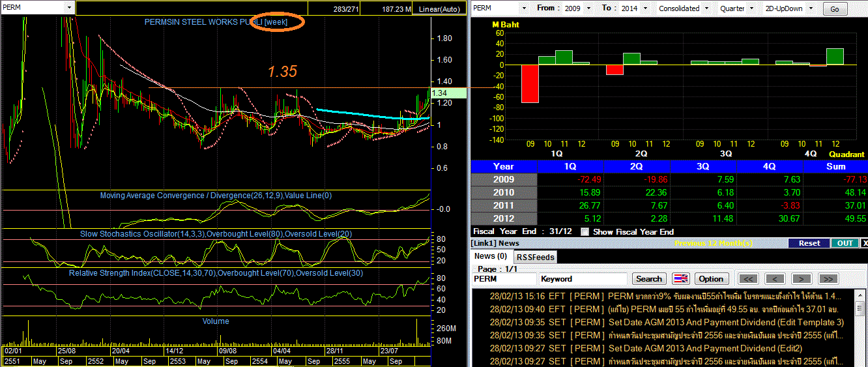Click the Keyword input field
This screenshot has width=868, height=367.
[584, 278]
